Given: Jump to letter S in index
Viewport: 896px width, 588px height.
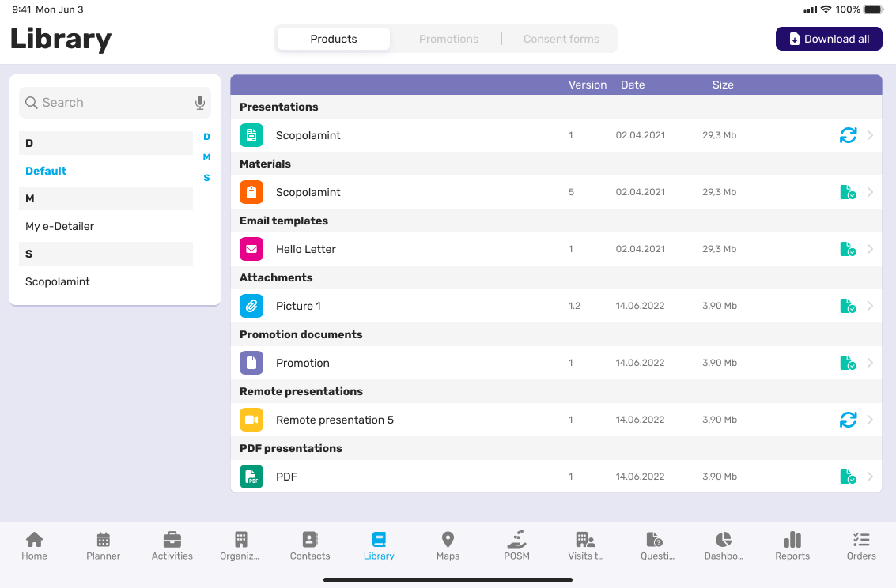Looking at the screenshot, I should pyautogui.click(x=206, y=178).
